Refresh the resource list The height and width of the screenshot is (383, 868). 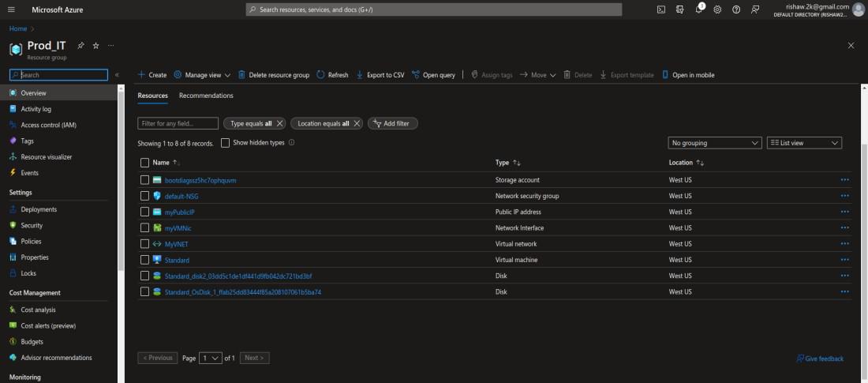[333, 75]
